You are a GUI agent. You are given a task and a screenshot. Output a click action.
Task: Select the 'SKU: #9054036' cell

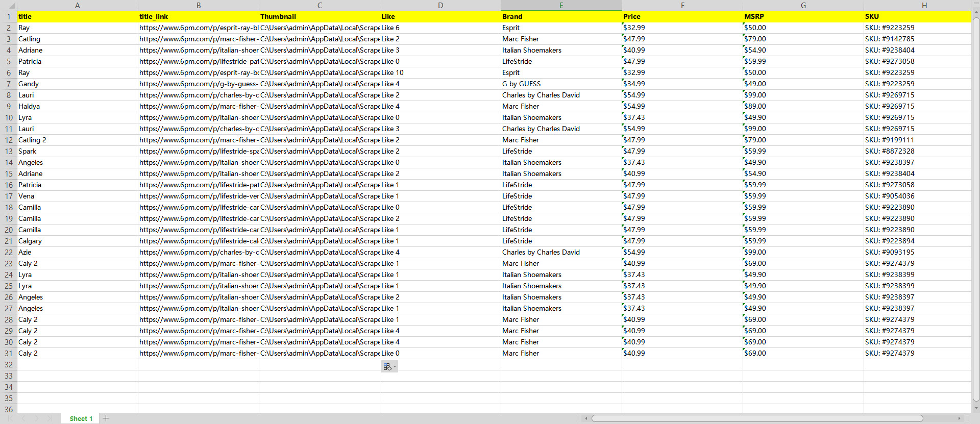click(918, 196)
